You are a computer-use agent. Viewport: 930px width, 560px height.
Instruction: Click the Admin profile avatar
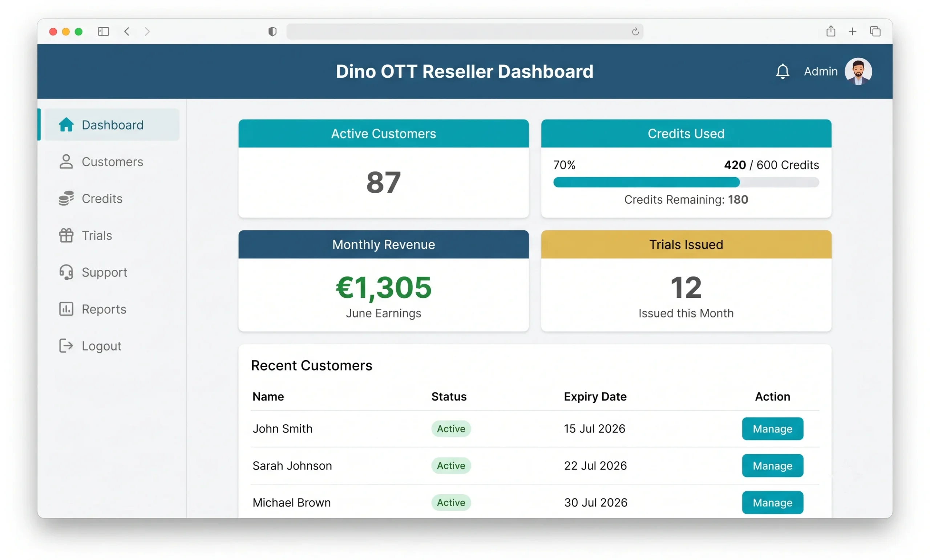coord(858,71)
